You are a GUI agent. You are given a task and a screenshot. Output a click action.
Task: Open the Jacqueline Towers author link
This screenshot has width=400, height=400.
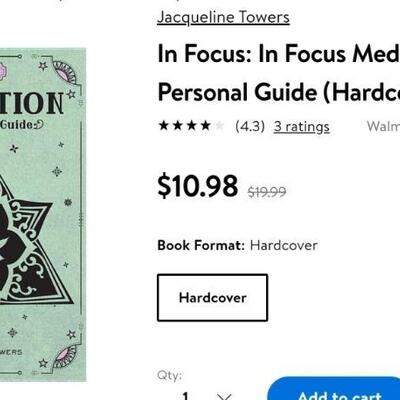click(223, 17)
